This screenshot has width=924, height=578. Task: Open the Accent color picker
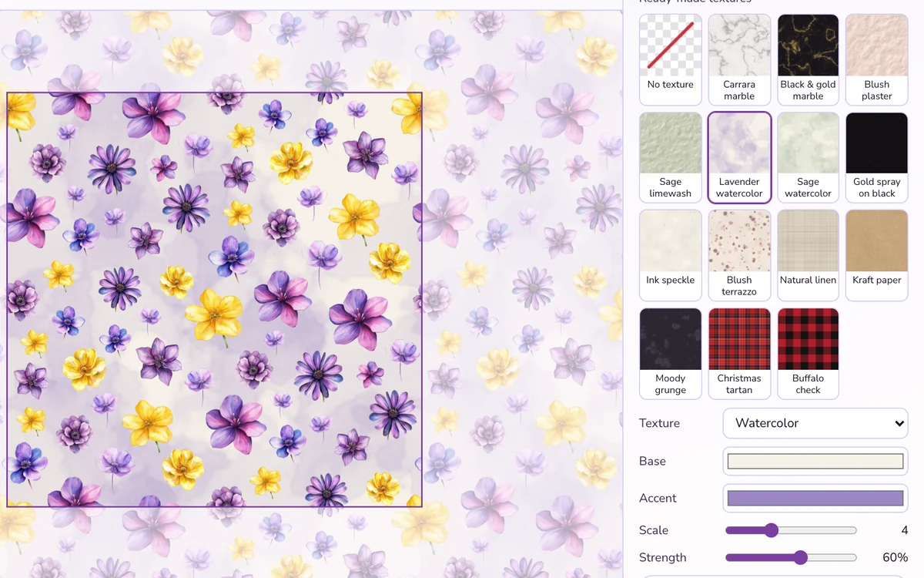[815, 498]
